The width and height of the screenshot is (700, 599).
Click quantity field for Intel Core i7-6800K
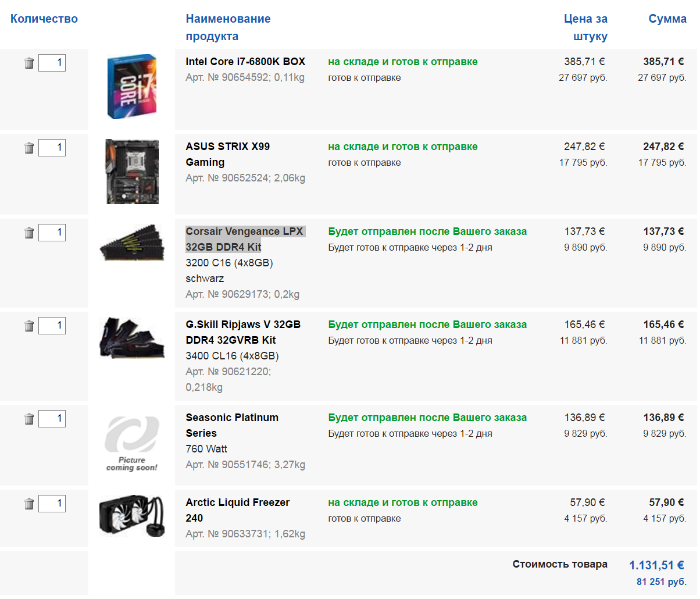tap(52, 63)
